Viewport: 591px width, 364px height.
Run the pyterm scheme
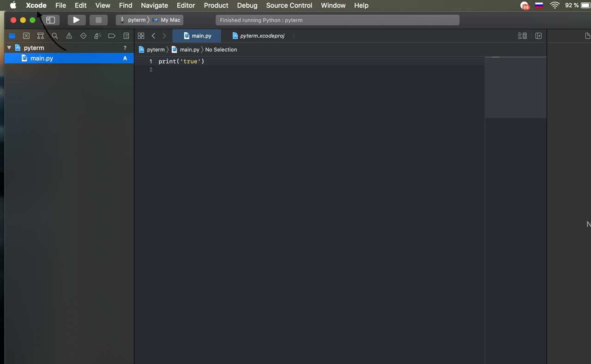click(x=76, y=20)
